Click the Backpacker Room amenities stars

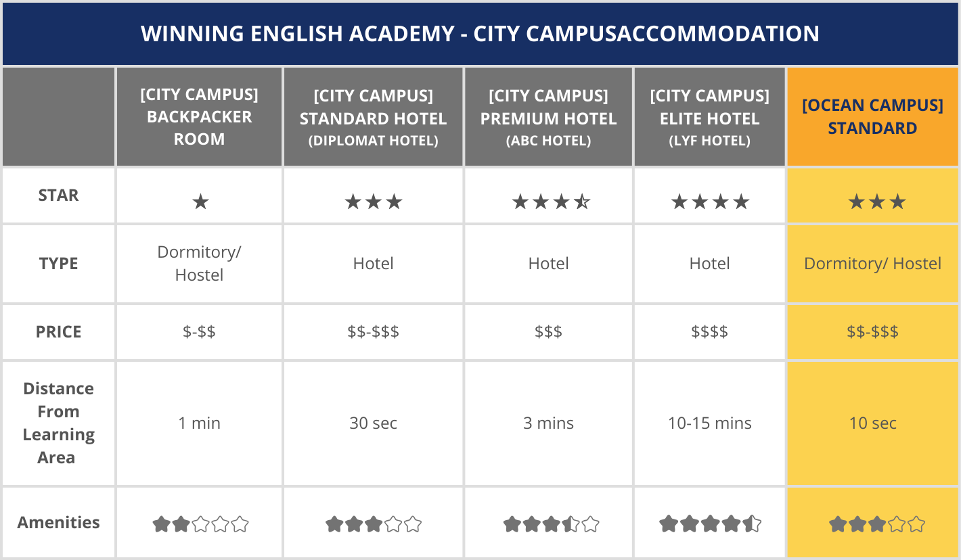tap(200, 524)
